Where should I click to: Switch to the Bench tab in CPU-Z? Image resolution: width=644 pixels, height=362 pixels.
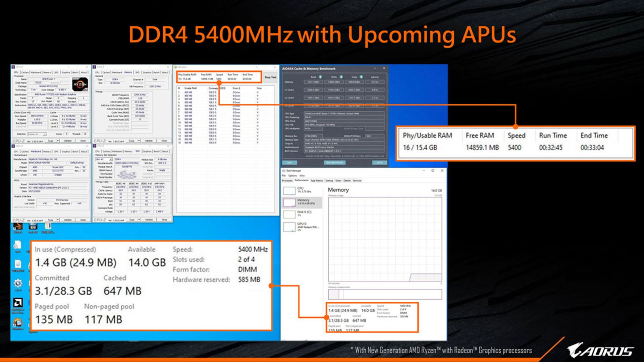point(75,72)
